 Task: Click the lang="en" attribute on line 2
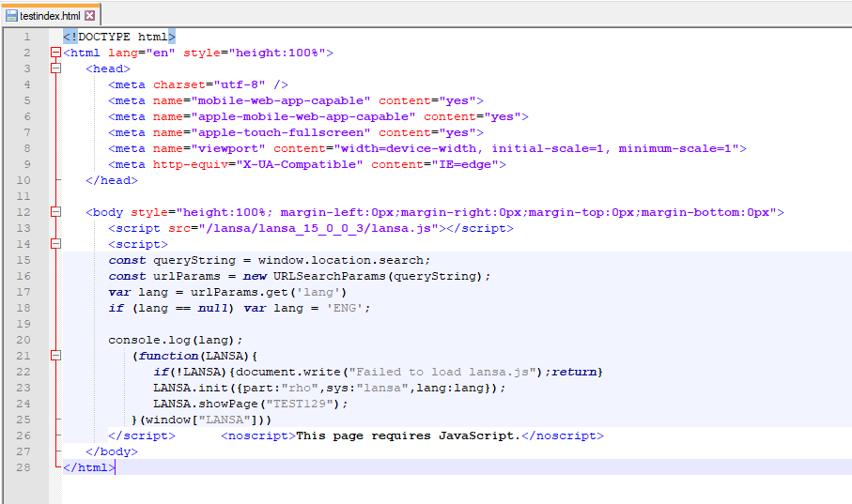pos(141,53)
